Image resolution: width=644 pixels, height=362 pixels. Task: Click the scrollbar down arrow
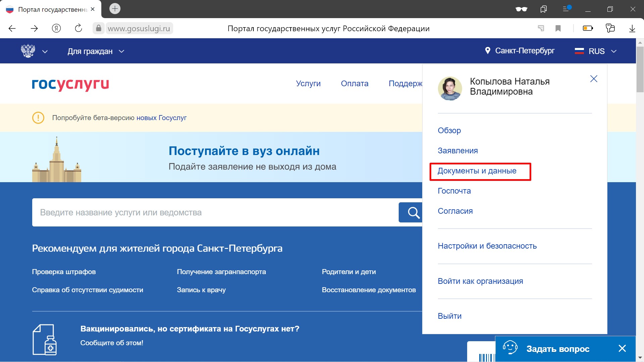coord(640,358)
